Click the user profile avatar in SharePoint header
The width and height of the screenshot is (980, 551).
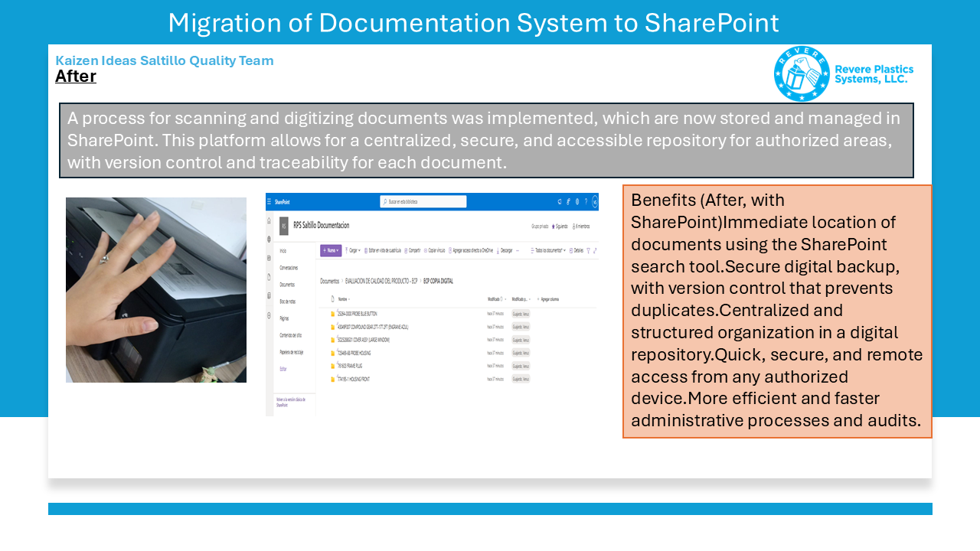tap(594, 202)
